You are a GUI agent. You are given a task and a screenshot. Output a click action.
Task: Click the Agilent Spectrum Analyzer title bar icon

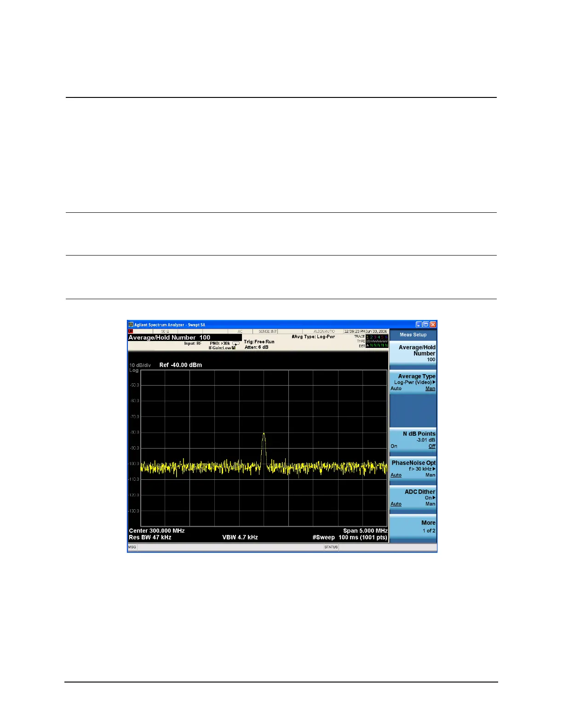point(131,324)
